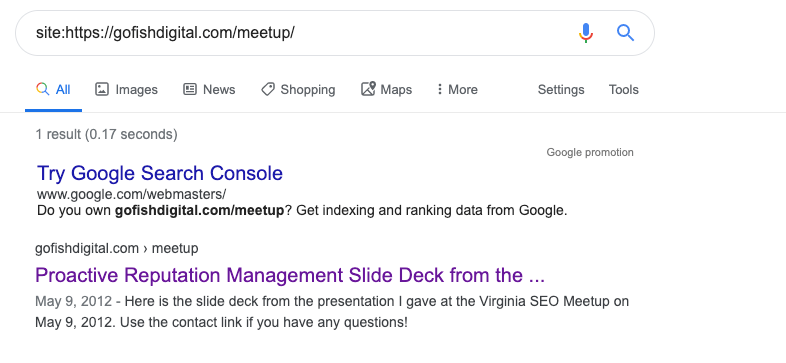Image resolution: width=786 pixels, height=363 pixels.
Task: Switch to the Shopping results tab
Action: [298, 90]
